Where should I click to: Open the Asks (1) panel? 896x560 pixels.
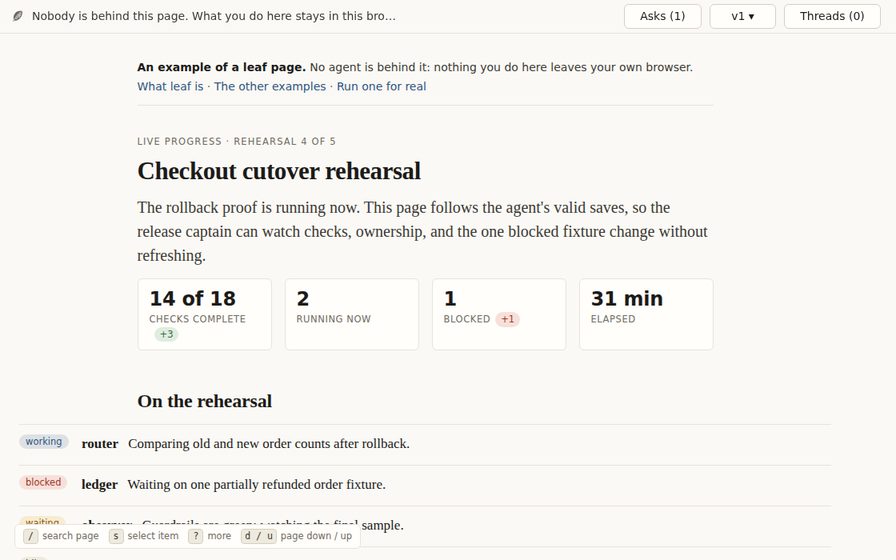(x=662, y=16)
